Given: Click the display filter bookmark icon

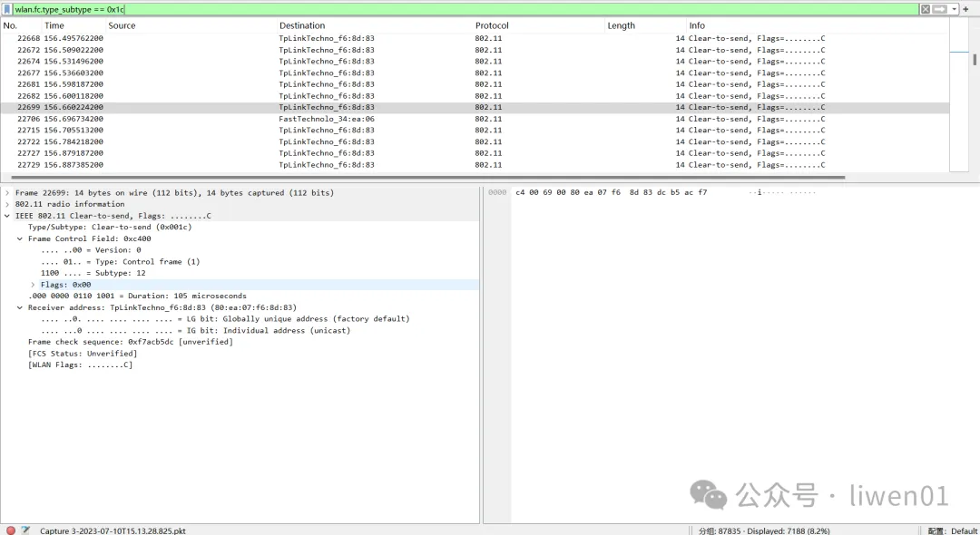Looking at the screenshot, I should (x=7, y=9).
